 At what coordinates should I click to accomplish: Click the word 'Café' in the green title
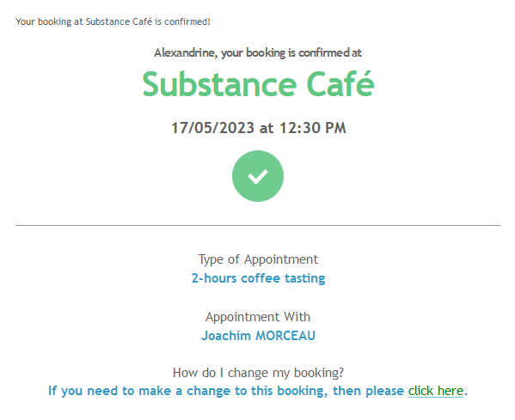340,84
